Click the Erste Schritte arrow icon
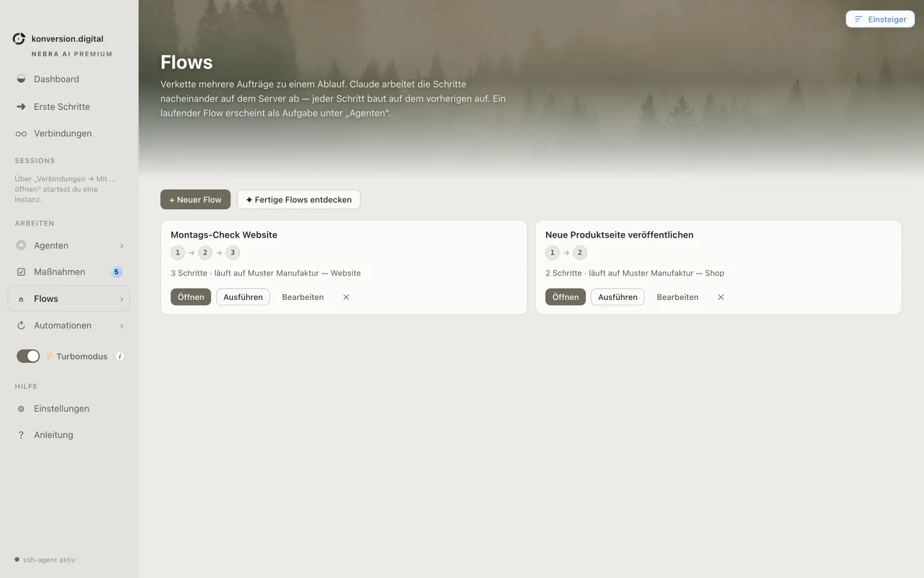The width and height of the screenshot is (924, 578). click(21, 107)
